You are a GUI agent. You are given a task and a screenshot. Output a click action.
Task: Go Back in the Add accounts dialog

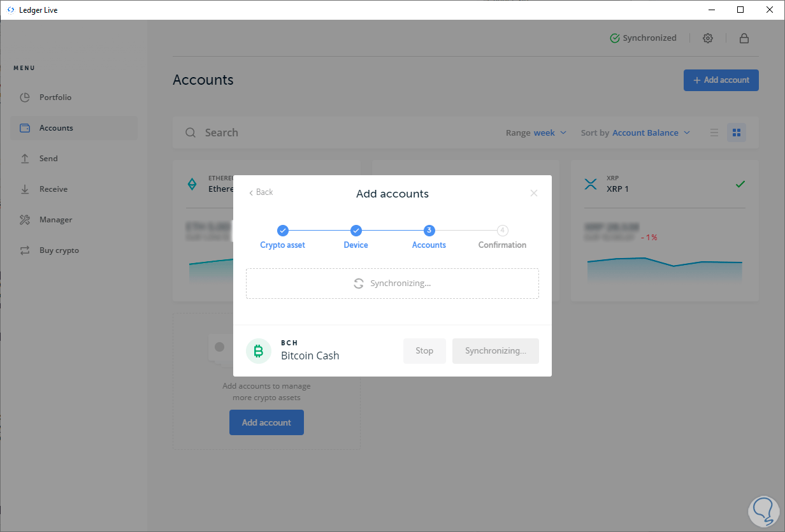point(261,192)
